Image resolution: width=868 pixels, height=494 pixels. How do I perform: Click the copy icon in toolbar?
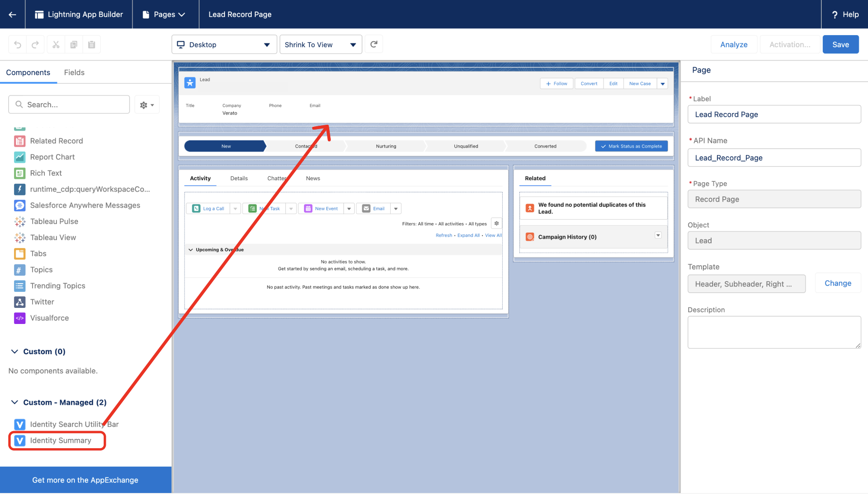[74, 44]
